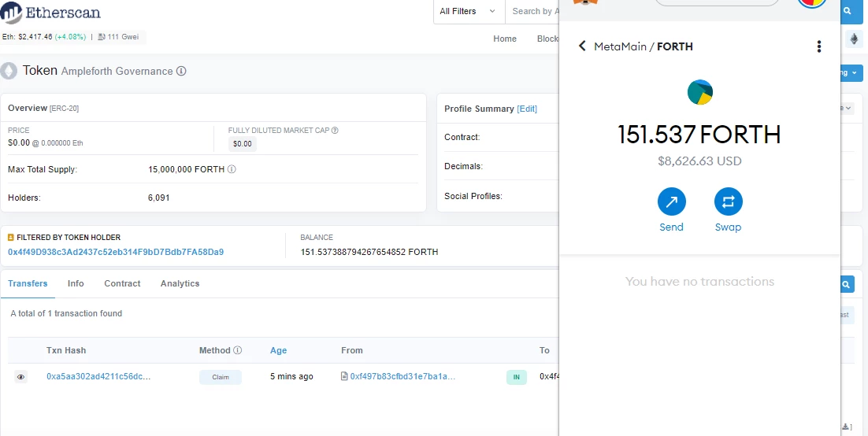
Task: Click the info icon beside the Method header
Action: point(238,350)
